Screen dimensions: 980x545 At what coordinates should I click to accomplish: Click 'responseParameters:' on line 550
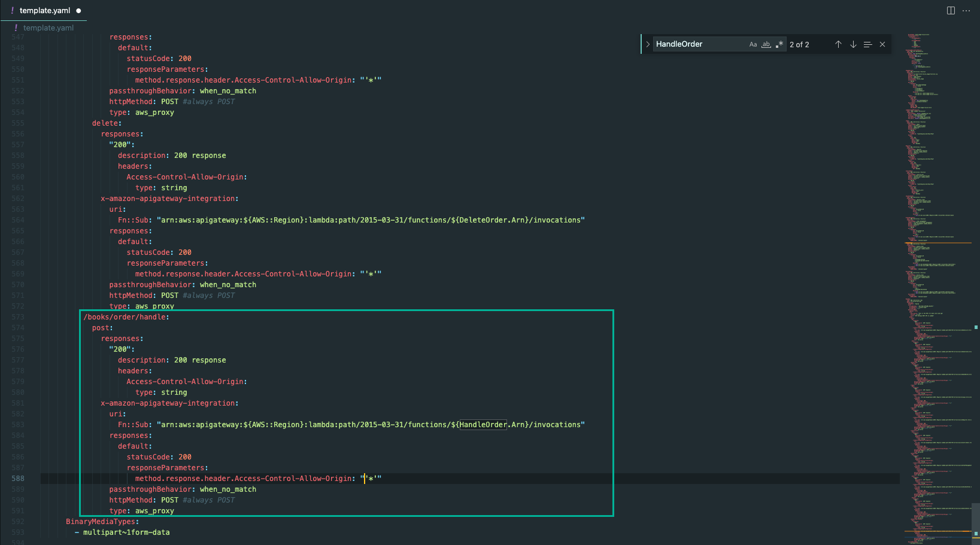167,69
